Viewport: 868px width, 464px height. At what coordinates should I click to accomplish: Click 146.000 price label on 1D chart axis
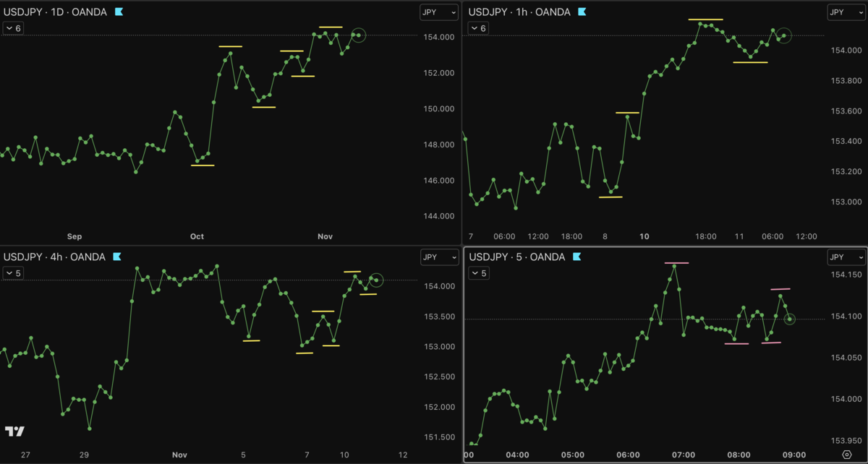(438, 181)
